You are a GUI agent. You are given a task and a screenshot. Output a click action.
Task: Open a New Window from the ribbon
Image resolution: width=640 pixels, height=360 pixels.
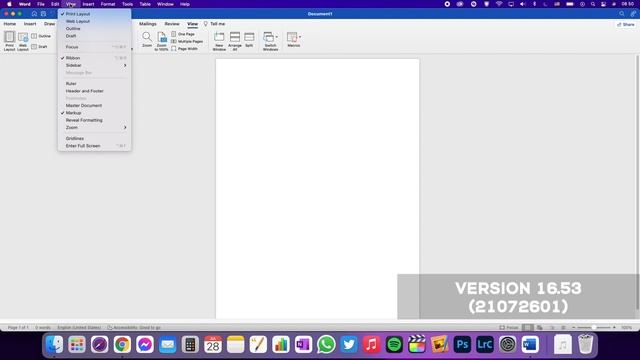pyautogui.click(x=219, y=41)
